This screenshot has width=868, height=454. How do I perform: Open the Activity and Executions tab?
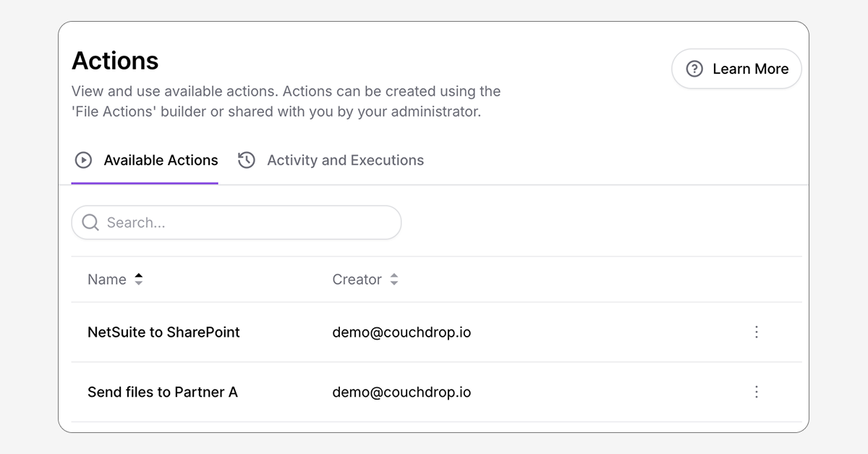pos(345,160)
